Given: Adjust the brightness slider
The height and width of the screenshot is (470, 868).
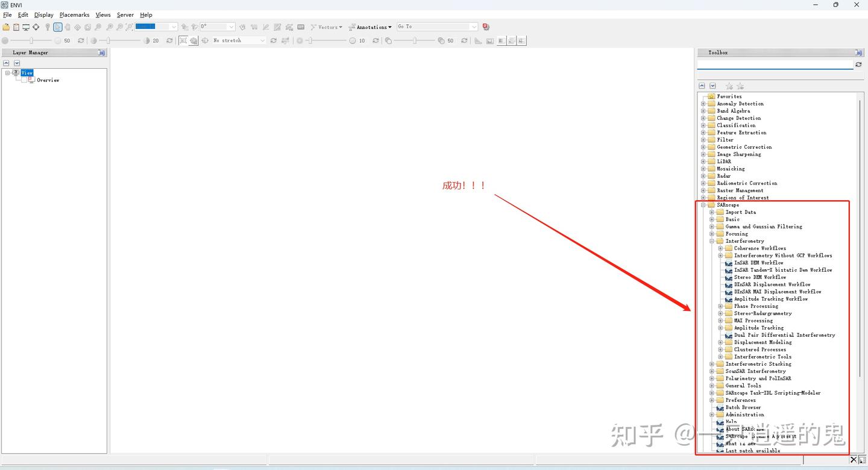Looking at the screenshot, I should coord(31,40).
